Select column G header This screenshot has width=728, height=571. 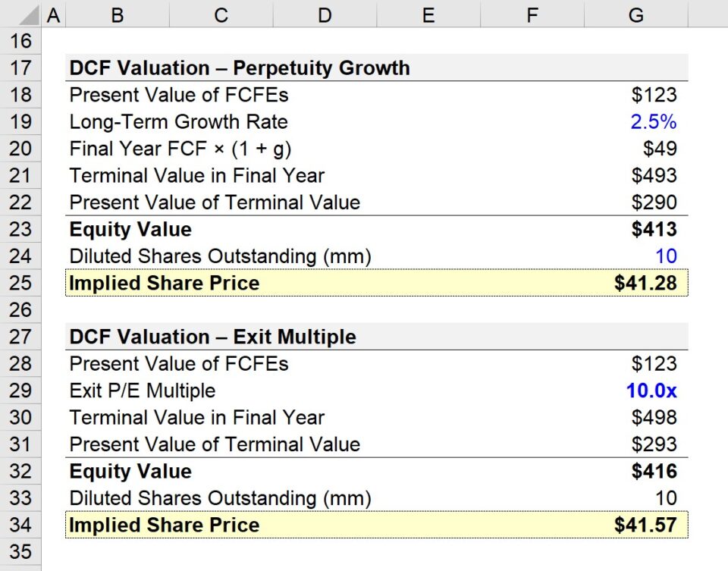point(635,14)
